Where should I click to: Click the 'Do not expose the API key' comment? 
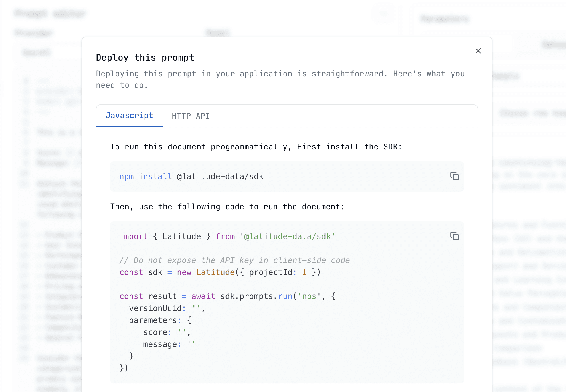pyautogui.click(x=235, y=260)
